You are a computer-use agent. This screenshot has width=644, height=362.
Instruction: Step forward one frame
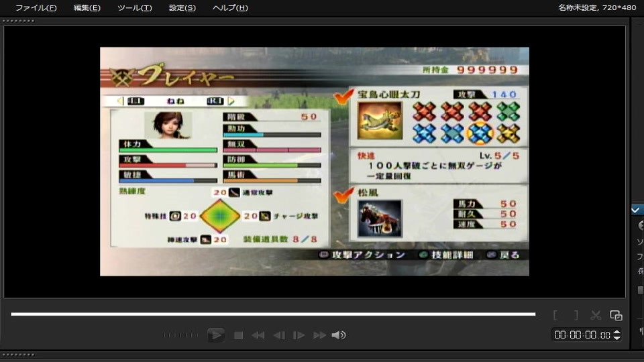299,335
